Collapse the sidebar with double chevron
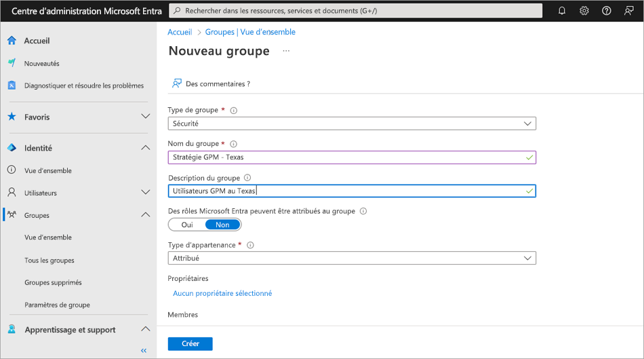 click(143, 350)
